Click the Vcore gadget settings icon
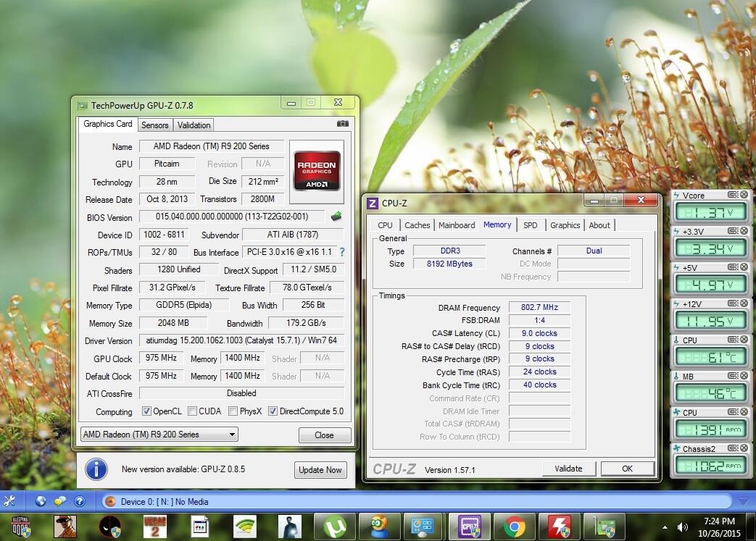 point(733,195)
